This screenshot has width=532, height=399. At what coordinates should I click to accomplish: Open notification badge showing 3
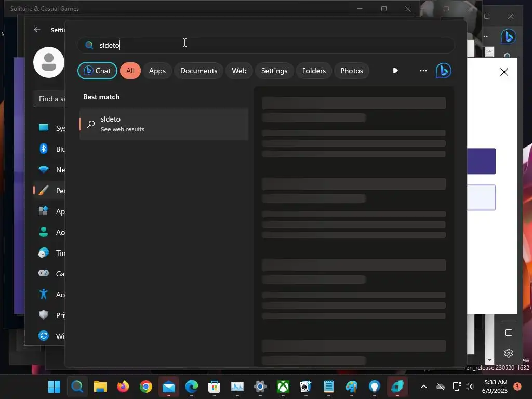[517, 387]
